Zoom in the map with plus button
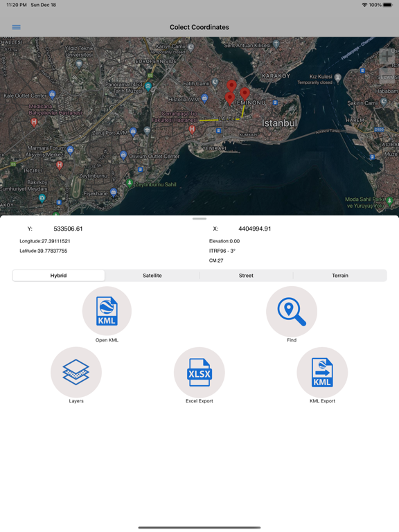Viewport: 399px width, 532px height. click(x=387, y=57)
